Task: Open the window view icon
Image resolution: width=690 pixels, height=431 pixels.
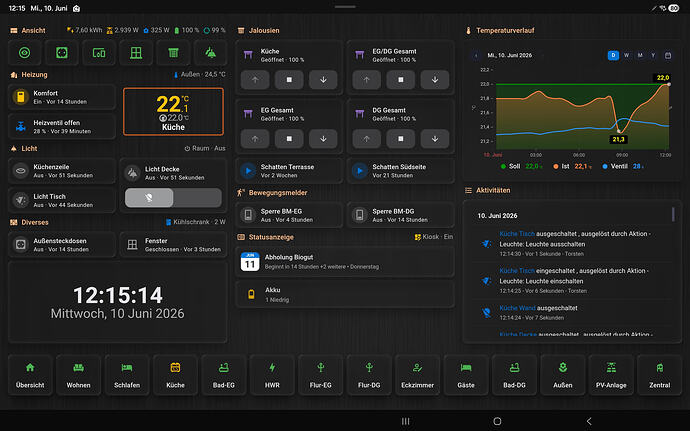Action: coord(136,53)
